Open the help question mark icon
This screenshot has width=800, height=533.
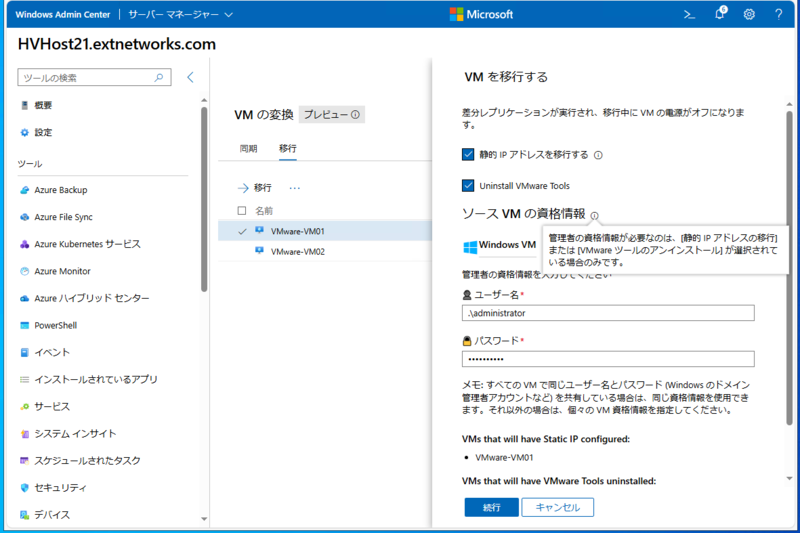[x=779, y=15]
